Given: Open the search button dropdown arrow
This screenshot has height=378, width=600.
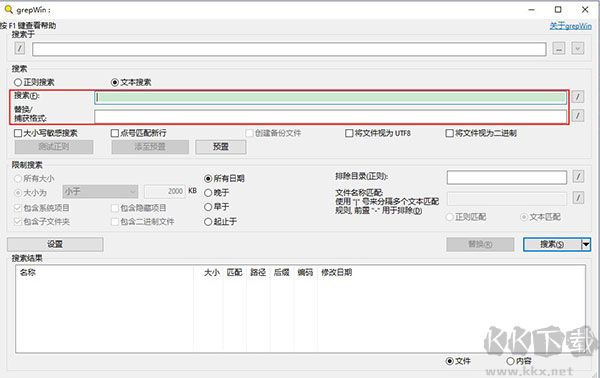Looking at the screenshot, I should coord(586,244).
